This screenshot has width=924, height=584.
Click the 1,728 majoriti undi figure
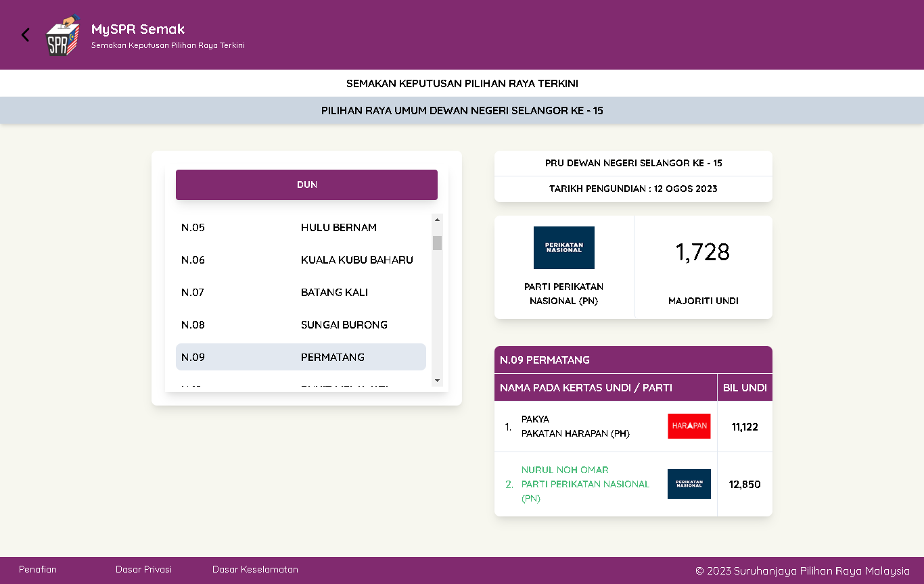(703, 252)
